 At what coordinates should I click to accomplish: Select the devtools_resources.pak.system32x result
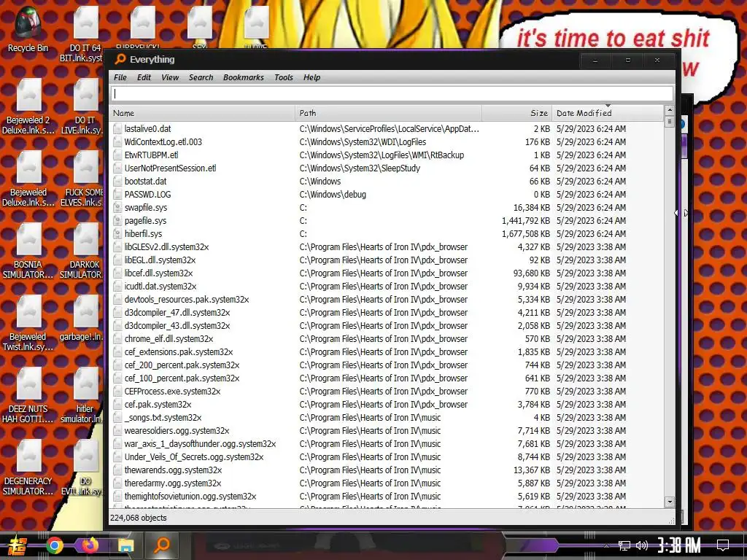[187, 300]
